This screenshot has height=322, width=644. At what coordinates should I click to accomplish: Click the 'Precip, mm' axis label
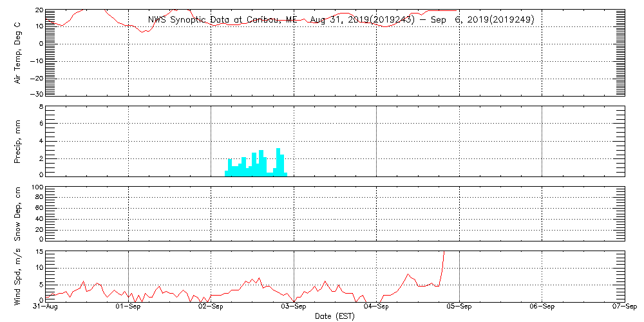point(18,140)
